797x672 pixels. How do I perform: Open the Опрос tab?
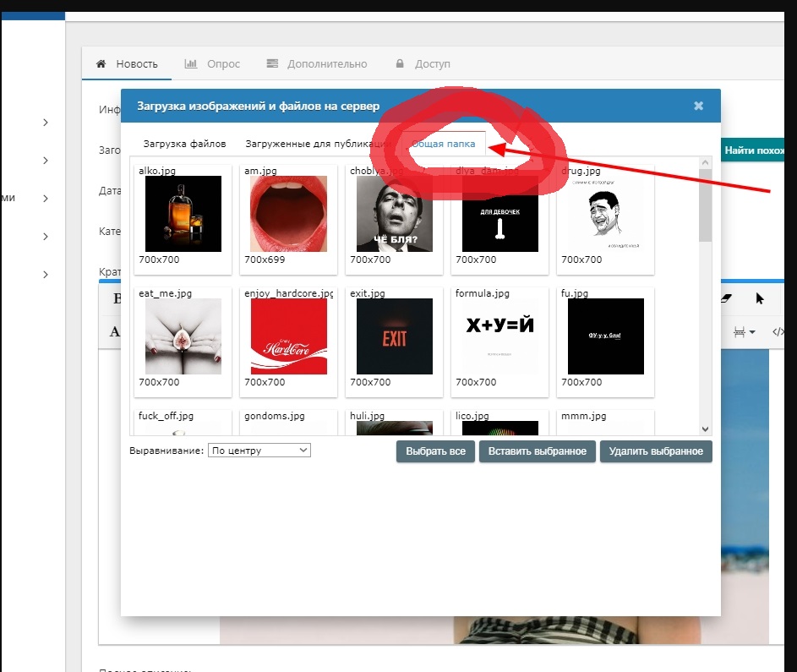pyautogui.click(x=212, y=64)
